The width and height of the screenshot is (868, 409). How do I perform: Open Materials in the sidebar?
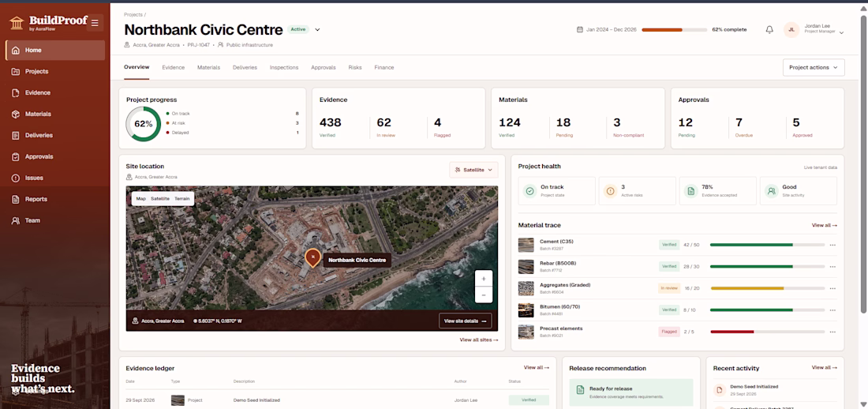pos(54,114)
